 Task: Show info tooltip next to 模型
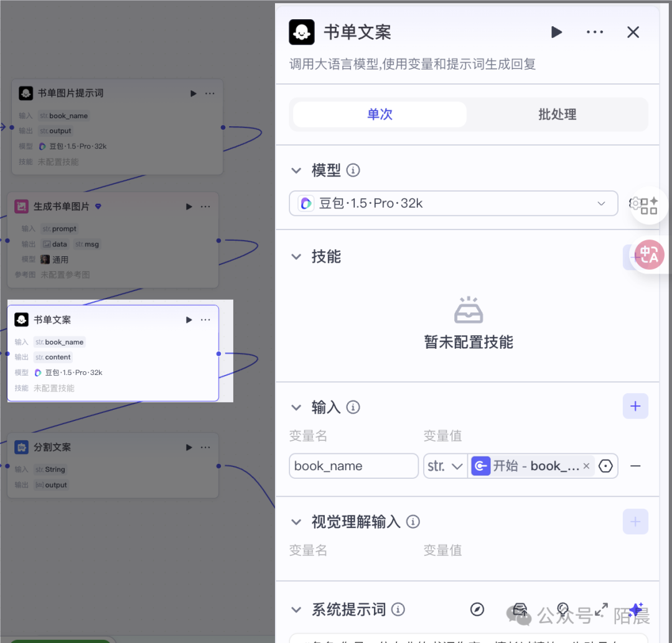[353, 170]
